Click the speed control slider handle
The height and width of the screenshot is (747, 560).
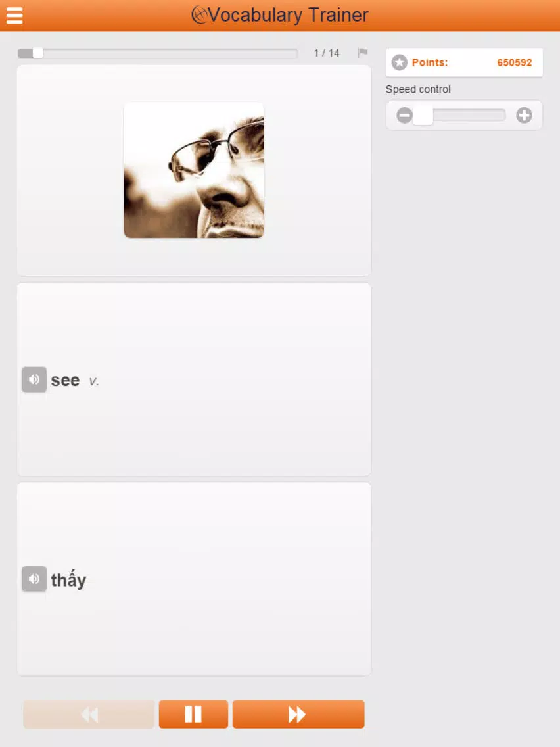[423, 115]
